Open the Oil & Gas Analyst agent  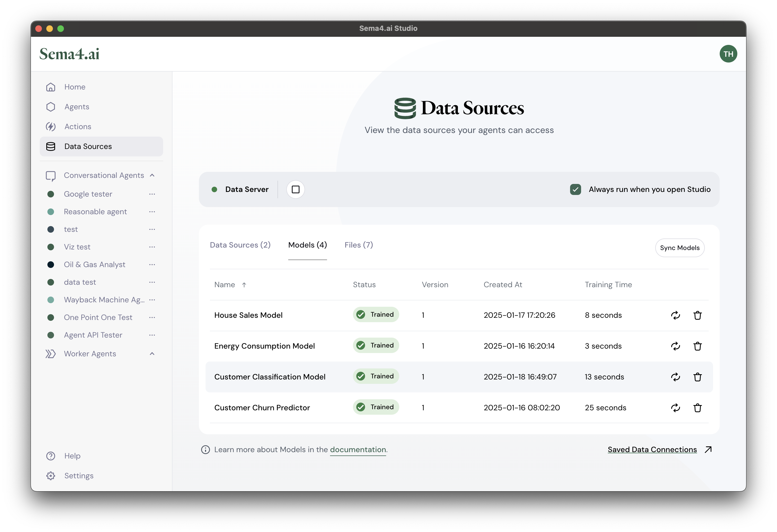95,265
